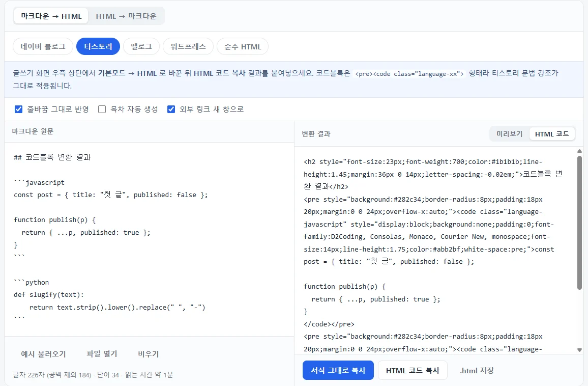Screen dimensions: 588x386
Task: Click the result panel scrollbar thumb
Action: [579, 223]
